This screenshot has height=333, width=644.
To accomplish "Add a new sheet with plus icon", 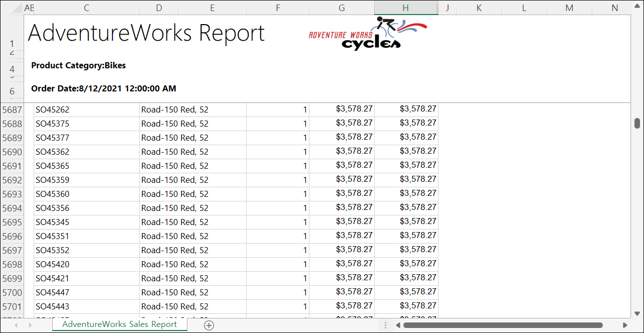I will pos(209,325).
